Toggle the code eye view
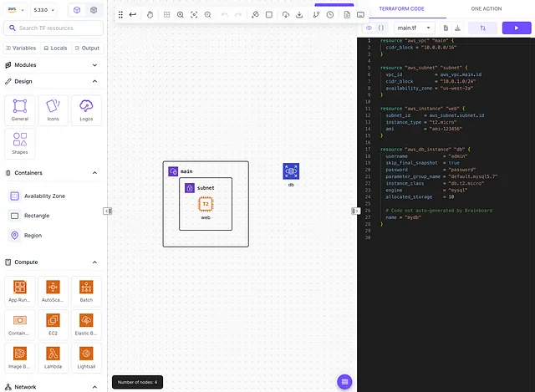Screen dimensions: 535x392 click(x=369, y=28)
